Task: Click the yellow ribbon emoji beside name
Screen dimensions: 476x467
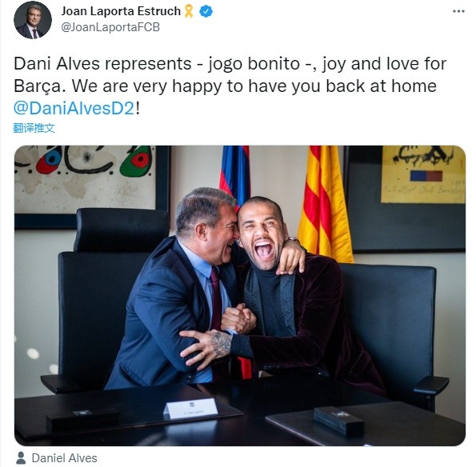Action: pyautogui.click(x=189, y=11)
